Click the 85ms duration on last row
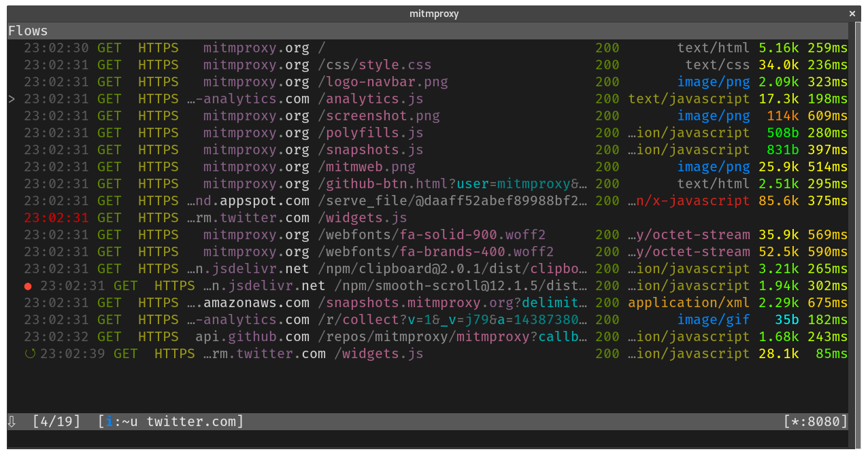 (x=832, y=354)
